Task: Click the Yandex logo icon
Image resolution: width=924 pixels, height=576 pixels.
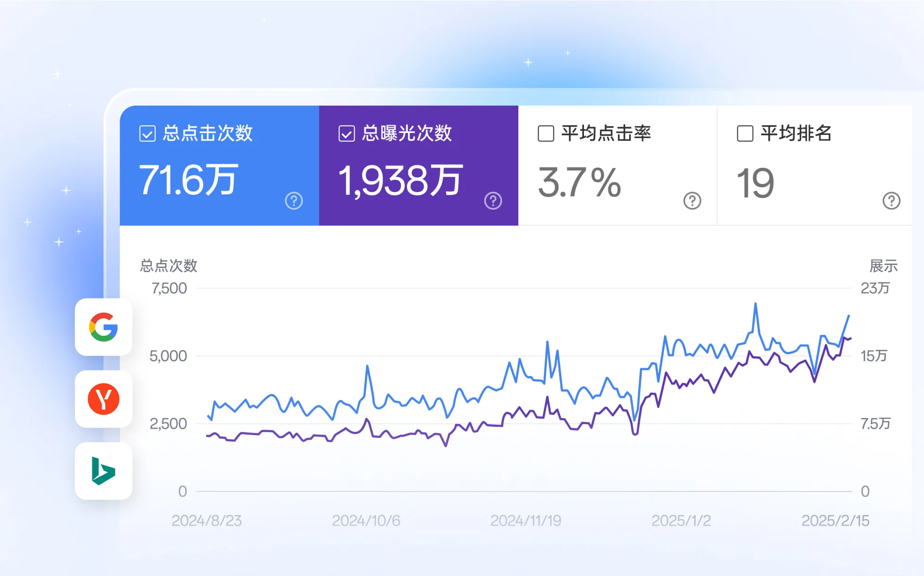Action: pos(103,399)
